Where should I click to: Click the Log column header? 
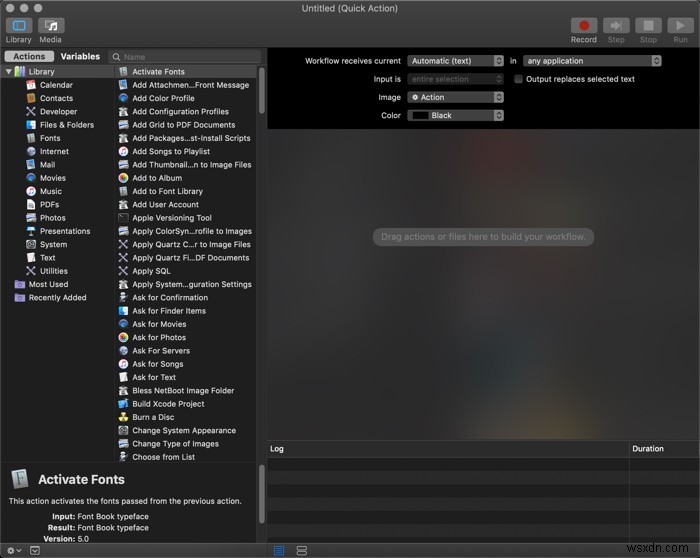tap(448, 449)
